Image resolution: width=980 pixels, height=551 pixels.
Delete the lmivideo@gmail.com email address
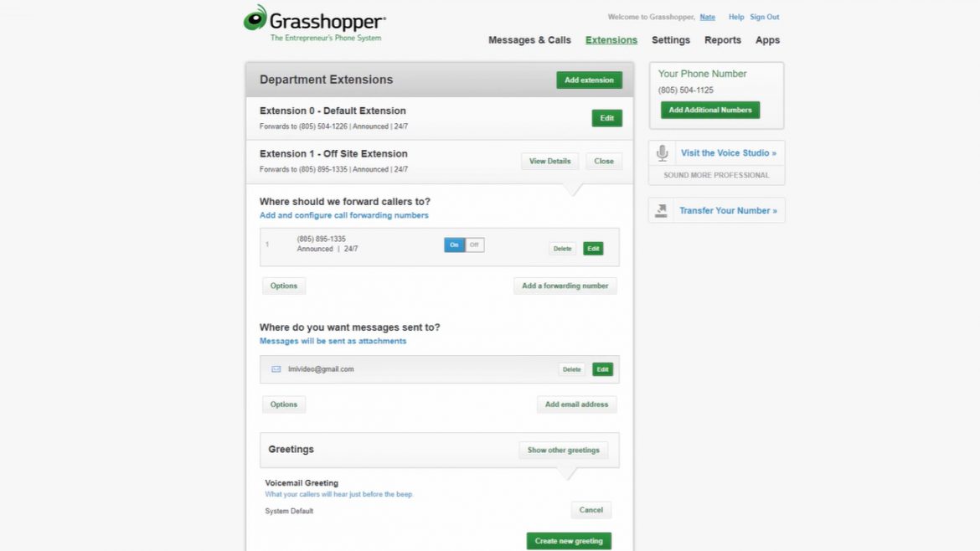coord(571,369)
